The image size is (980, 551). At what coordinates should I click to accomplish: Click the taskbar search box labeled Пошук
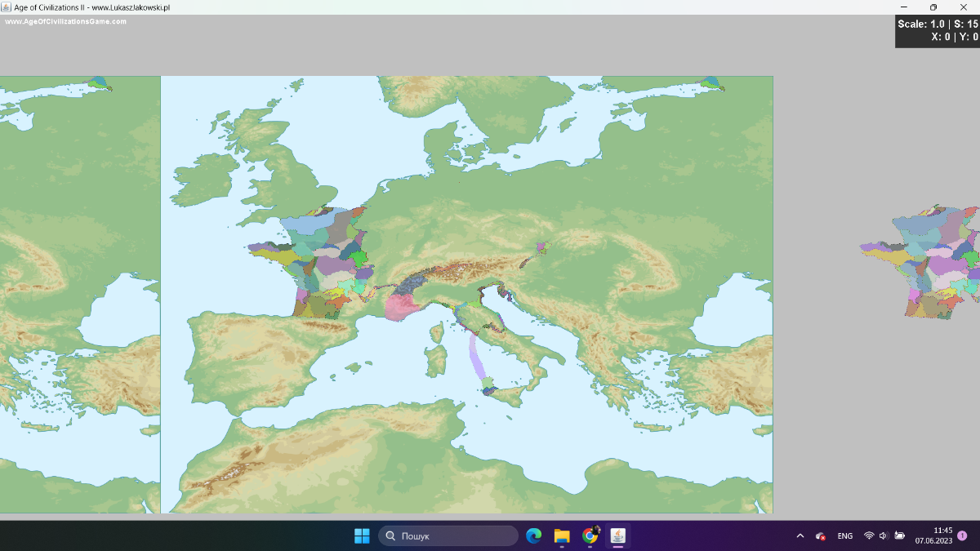point(448,536)
